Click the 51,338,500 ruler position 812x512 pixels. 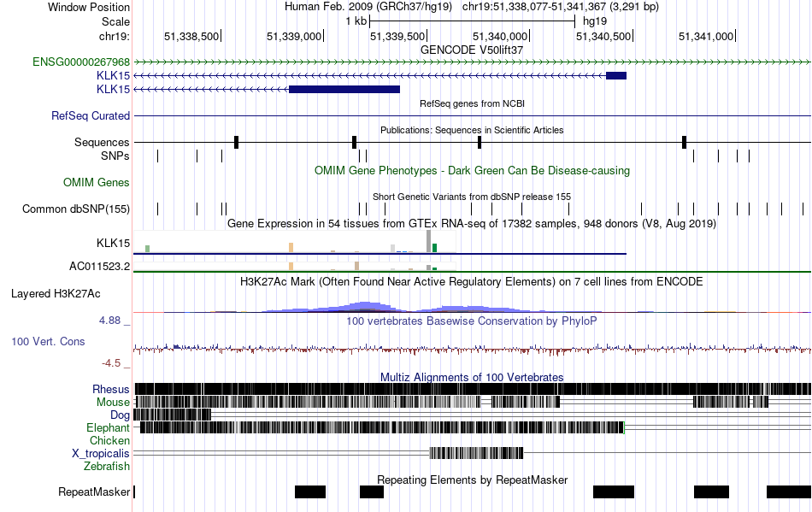click(x=191, y=36)
